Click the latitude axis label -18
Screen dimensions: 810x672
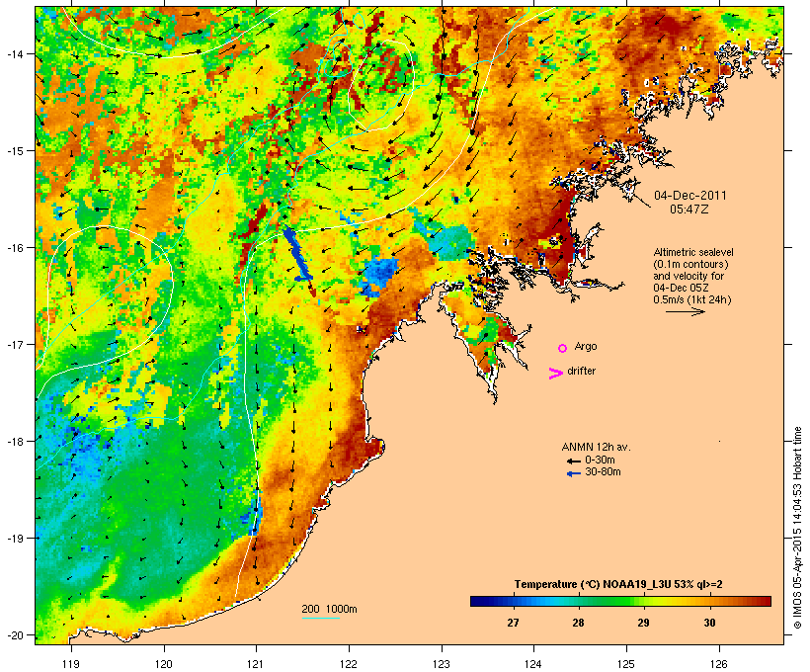point(14,442)
